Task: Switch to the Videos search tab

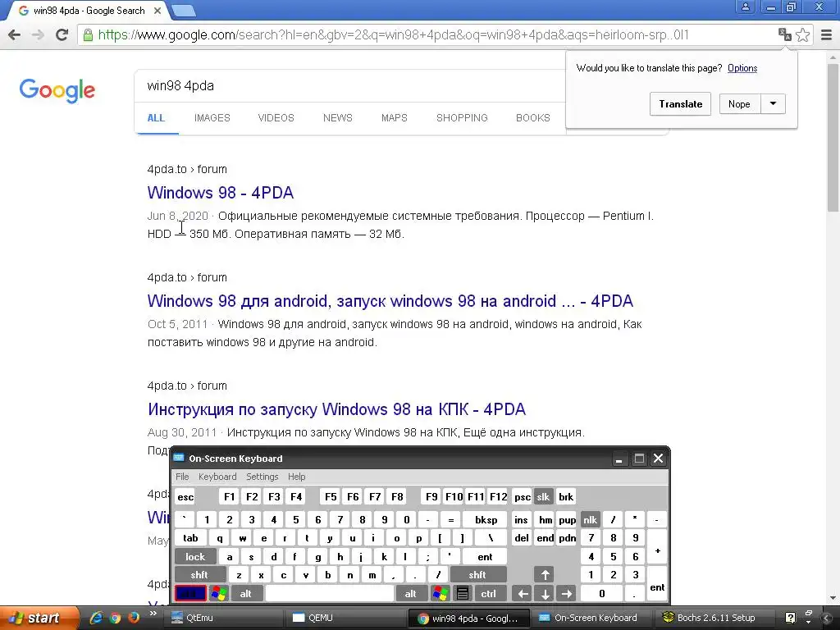Action: tap(276, 118)
